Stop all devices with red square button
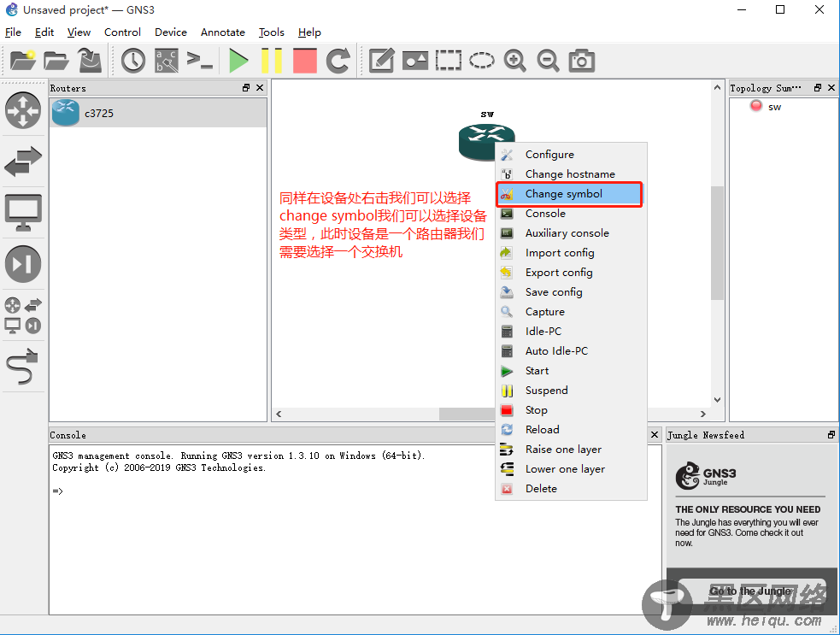 click(305, 61)
